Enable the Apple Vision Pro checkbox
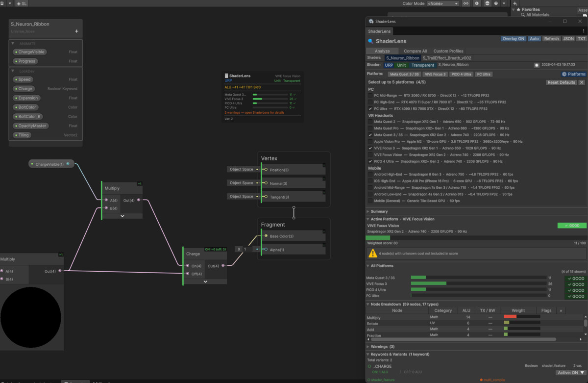The width and height of the screenshot is (588, 383). (370, 141)
